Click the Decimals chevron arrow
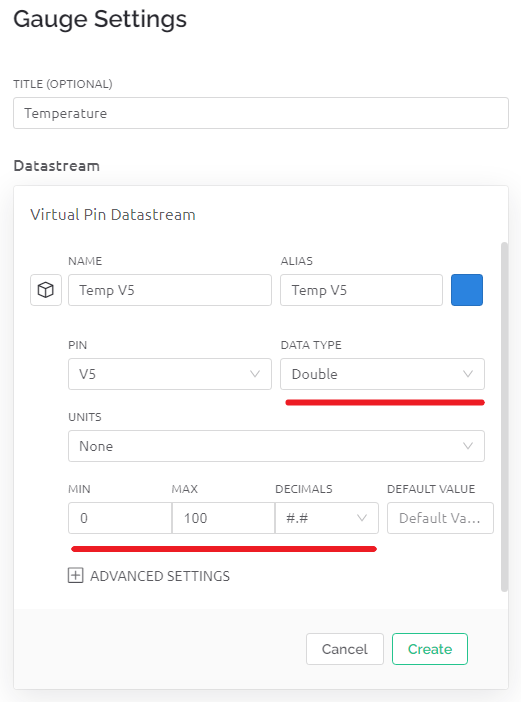Image resolution: width=521 pixels, height=702 pixels. pyautogui.click(x=362, y=518)
